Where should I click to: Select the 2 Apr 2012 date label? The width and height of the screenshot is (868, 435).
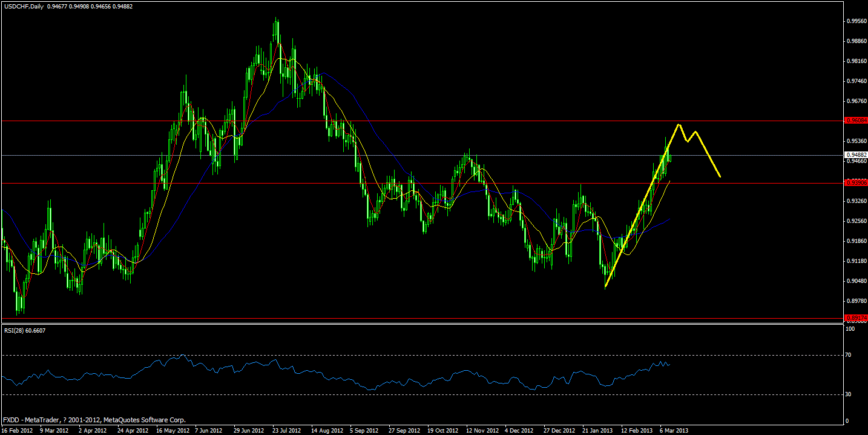point(94,430)
